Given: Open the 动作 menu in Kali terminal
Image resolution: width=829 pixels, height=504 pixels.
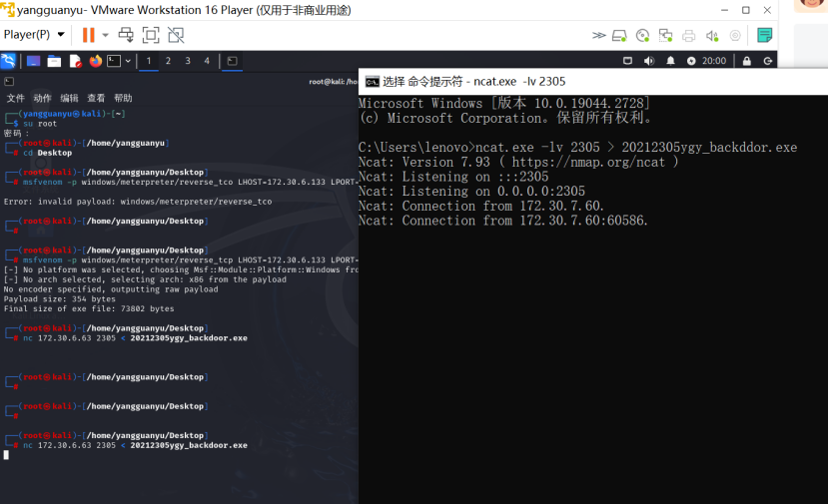Looking at the screenshot, I should pos(42,98).
